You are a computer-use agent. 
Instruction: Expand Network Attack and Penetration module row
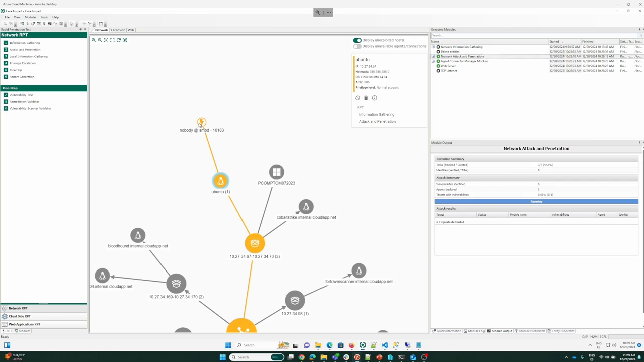[x=433, y=56]
